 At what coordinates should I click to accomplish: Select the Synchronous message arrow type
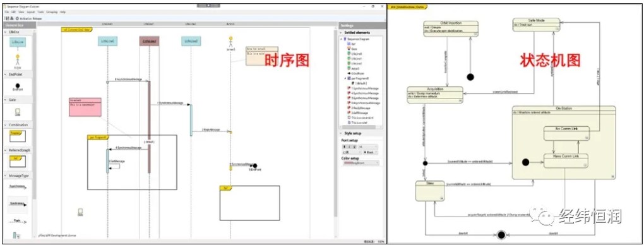(x=17, y=204)
